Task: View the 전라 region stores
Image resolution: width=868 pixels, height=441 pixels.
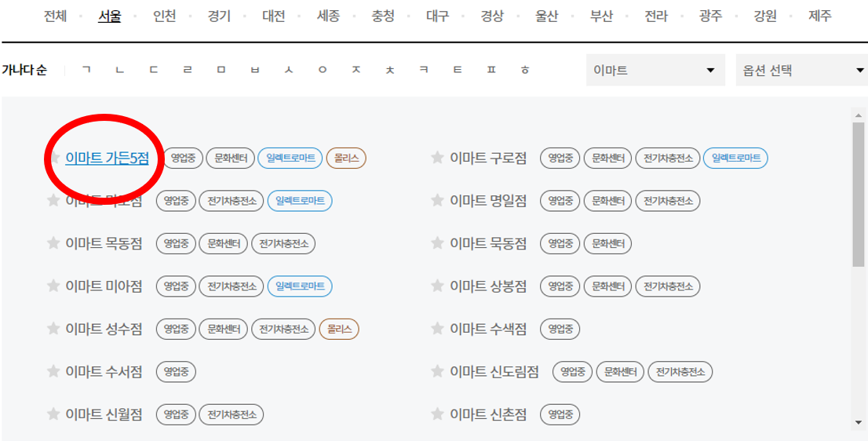Action: (x=656, y=16)
